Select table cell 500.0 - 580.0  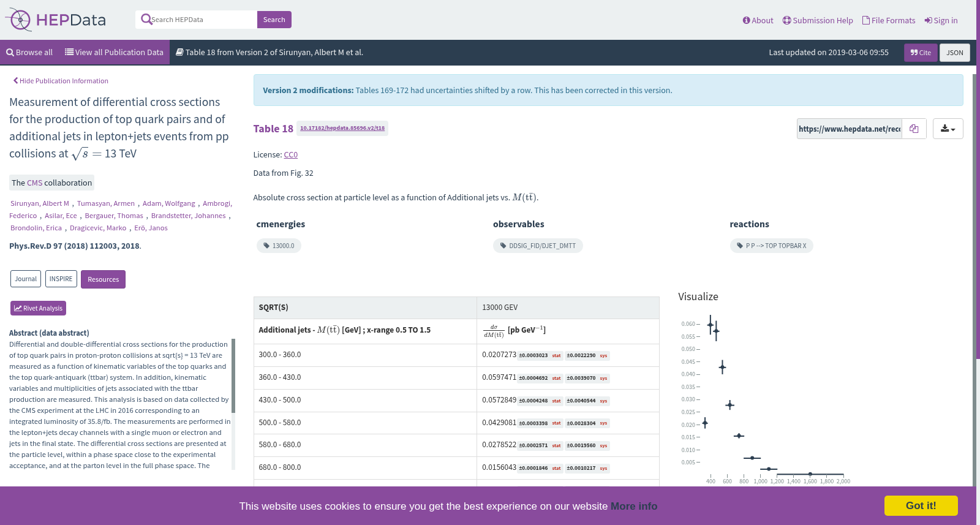coord(365,423)
